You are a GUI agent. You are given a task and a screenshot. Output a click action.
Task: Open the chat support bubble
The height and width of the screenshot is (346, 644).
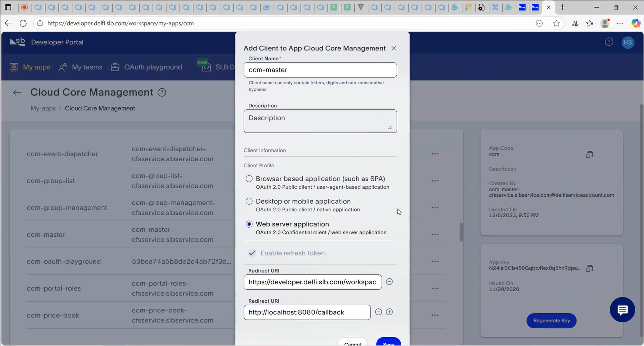(x=622, y=310)
